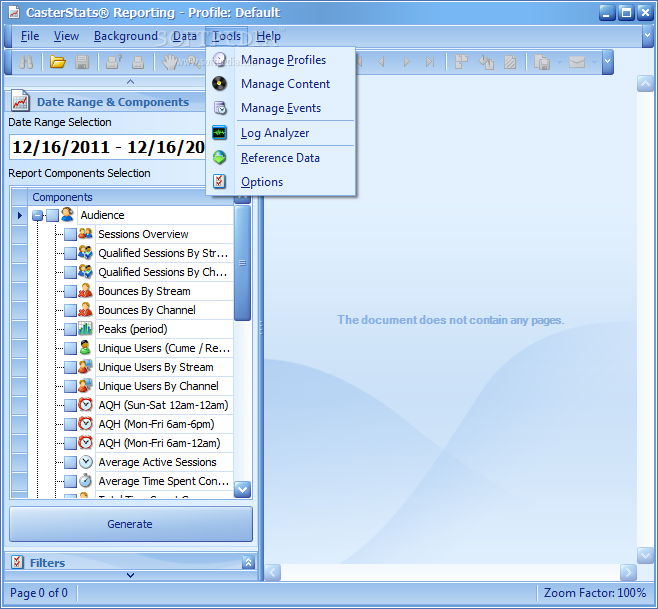
Task: Enable the Unique Users By Stream checkbox
Action: coord(70,367)
